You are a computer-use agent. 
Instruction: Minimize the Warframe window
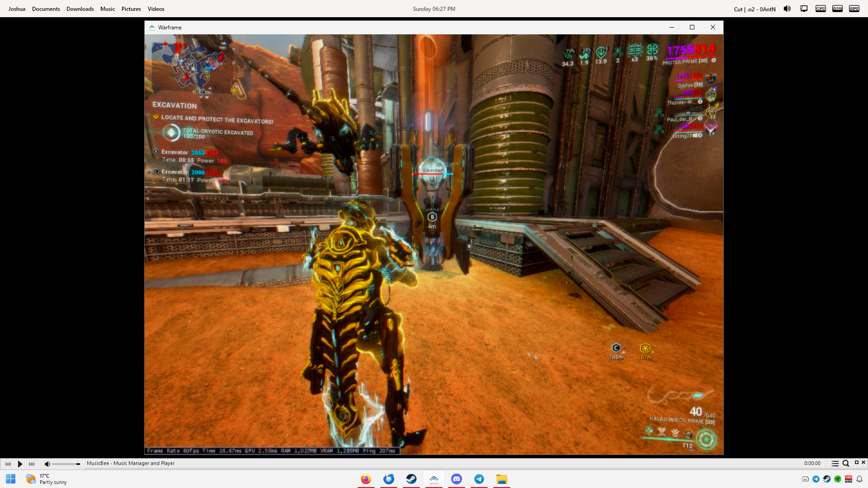672,27
